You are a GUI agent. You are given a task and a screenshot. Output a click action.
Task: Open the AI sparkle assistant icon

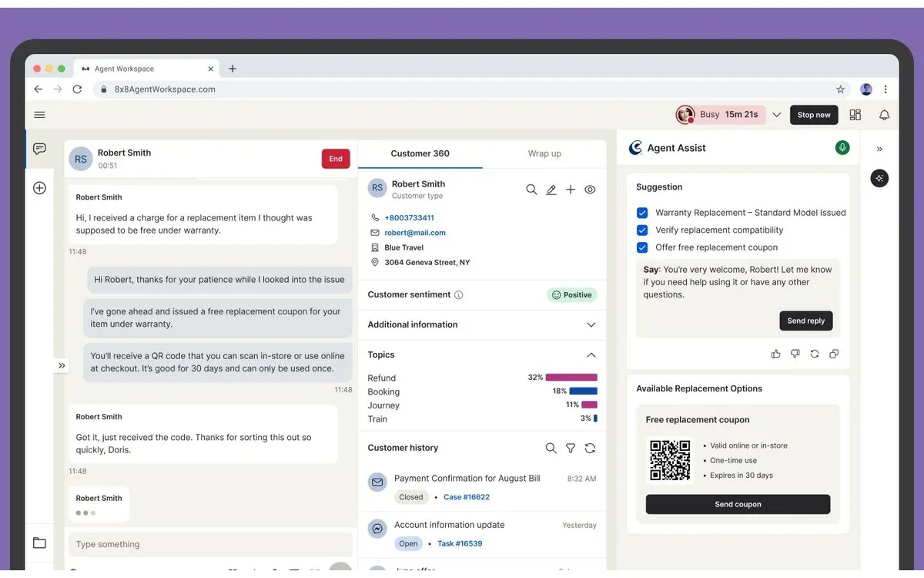(x=879, y=178)
